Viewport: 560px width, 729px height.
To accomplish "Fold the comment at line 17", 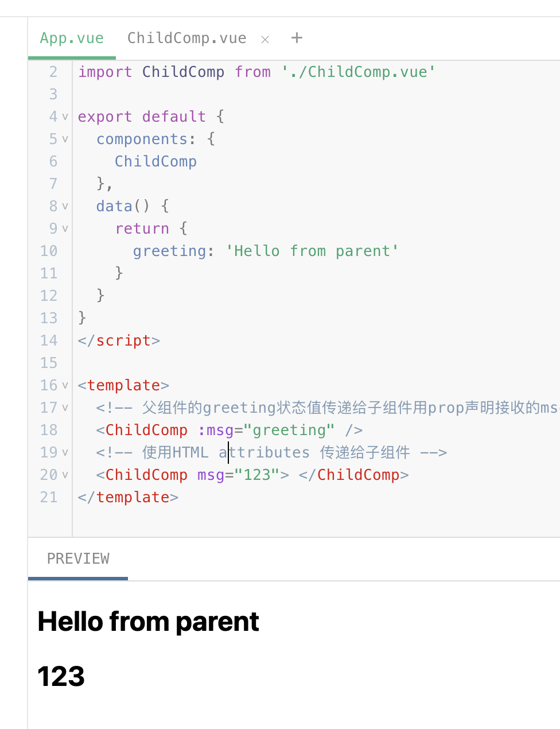I will [65, 408].
